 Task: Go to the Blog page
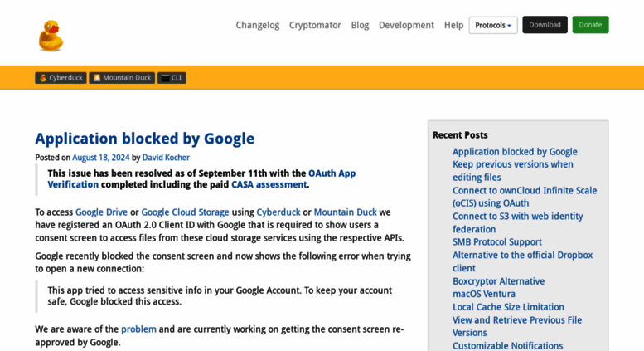(360, 25)
